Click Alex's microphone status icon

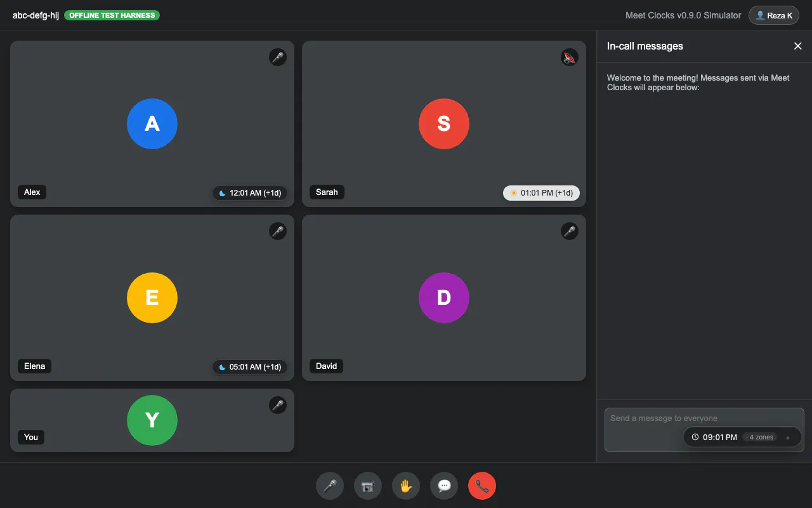(278, 57)
